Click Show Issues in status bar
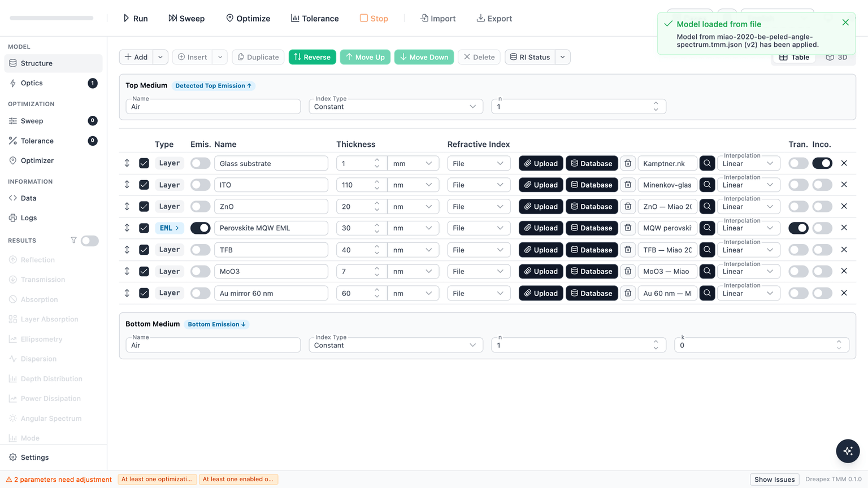 774,480
